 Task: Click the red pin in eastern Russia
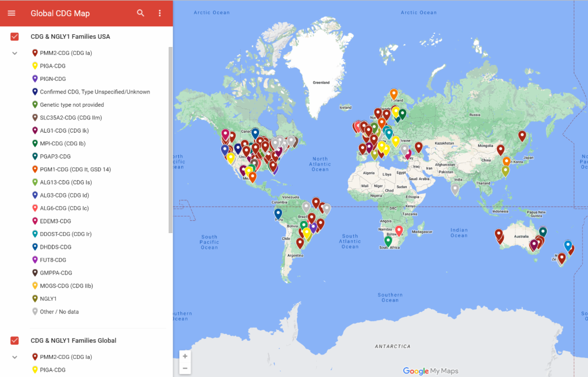tap(522, 136)
